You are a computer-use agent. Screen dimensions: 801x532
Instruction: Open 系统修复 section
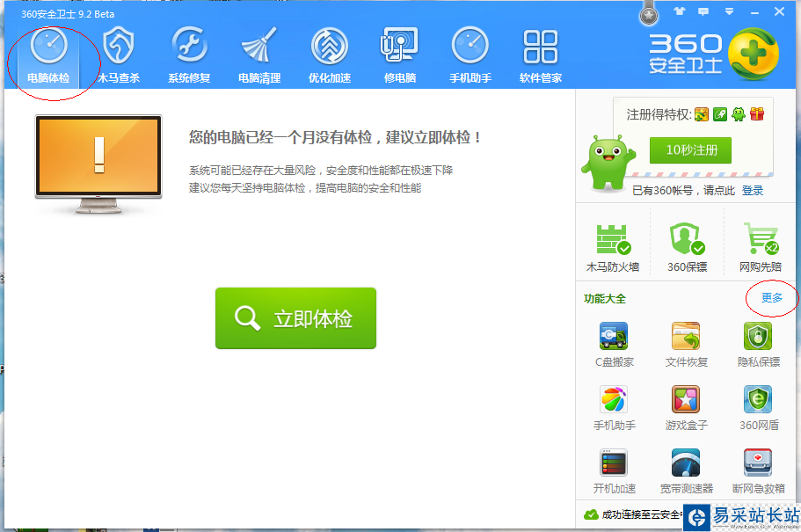click(x=189, y=56)
